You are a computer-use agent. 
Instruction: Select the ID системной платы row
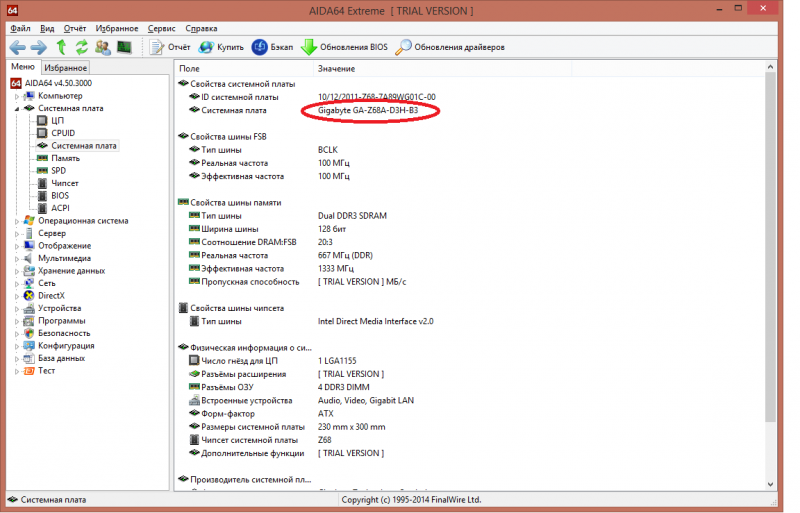click(x=312, y=97)
